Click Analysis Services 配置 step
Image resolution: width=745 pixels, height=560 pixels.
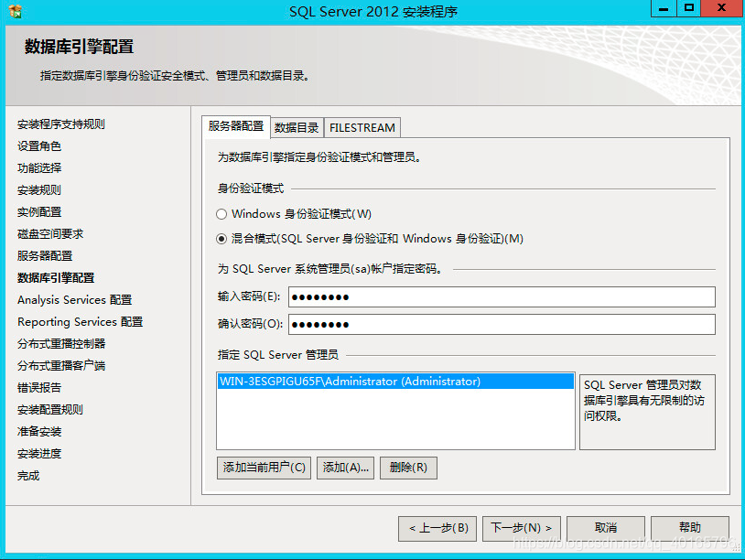pos(75,300)
